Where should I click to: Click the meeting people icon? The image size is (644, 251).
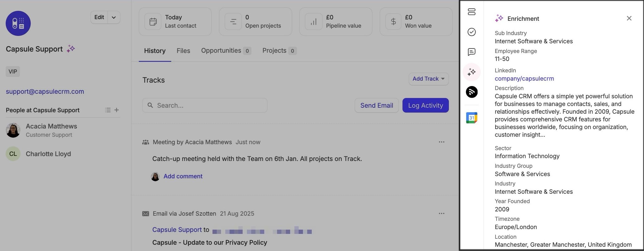tap(146, 142)
